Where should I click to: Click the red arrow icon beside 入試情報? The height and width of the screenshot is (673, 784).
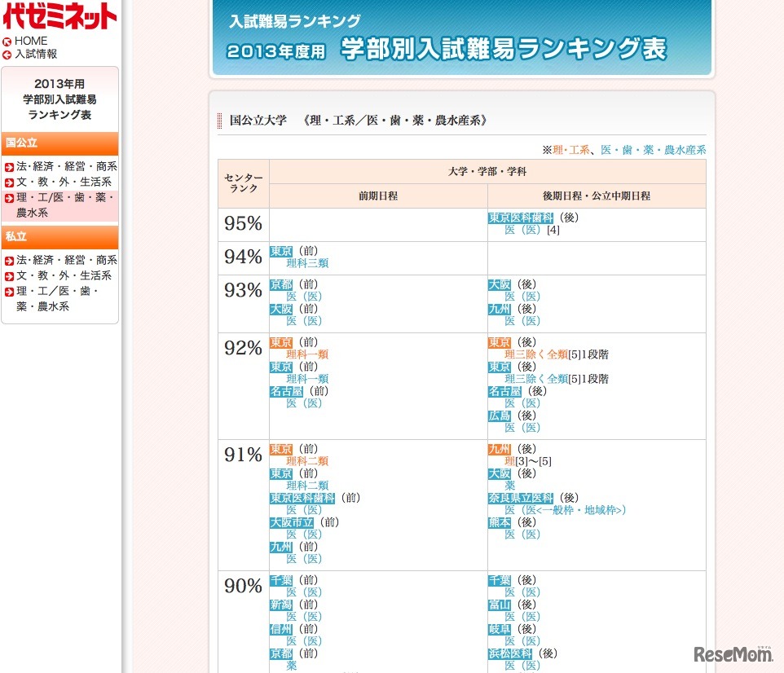[7, 55]
